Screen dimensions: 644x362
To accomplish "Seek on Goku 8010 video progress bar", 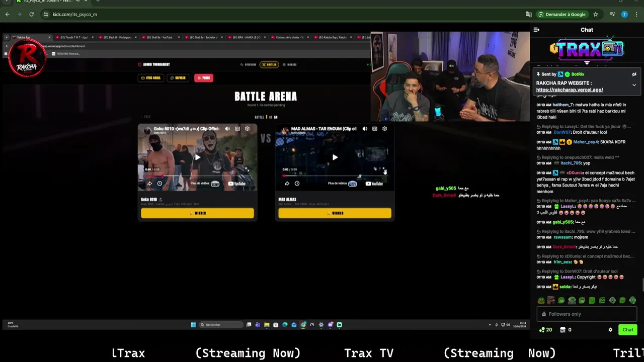I will (197, 175).
